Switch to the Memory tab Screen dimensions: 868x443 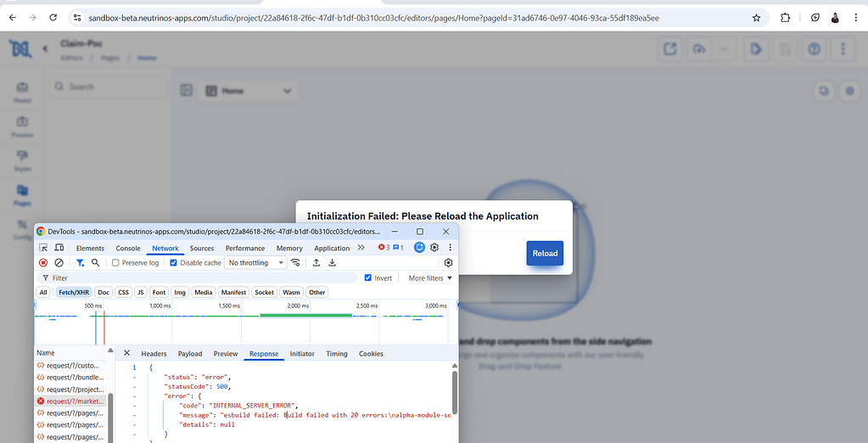point(289,248)
